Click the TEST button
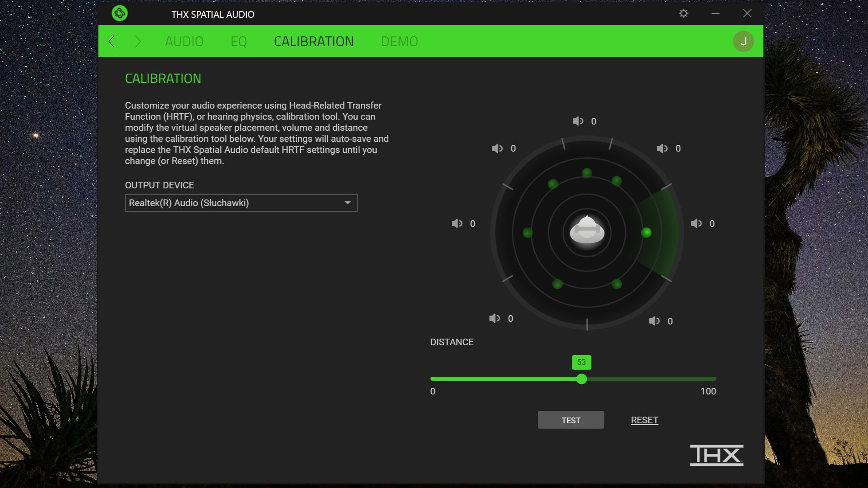The width and height of the screenshot is (868, 488). tap(571, 420)
